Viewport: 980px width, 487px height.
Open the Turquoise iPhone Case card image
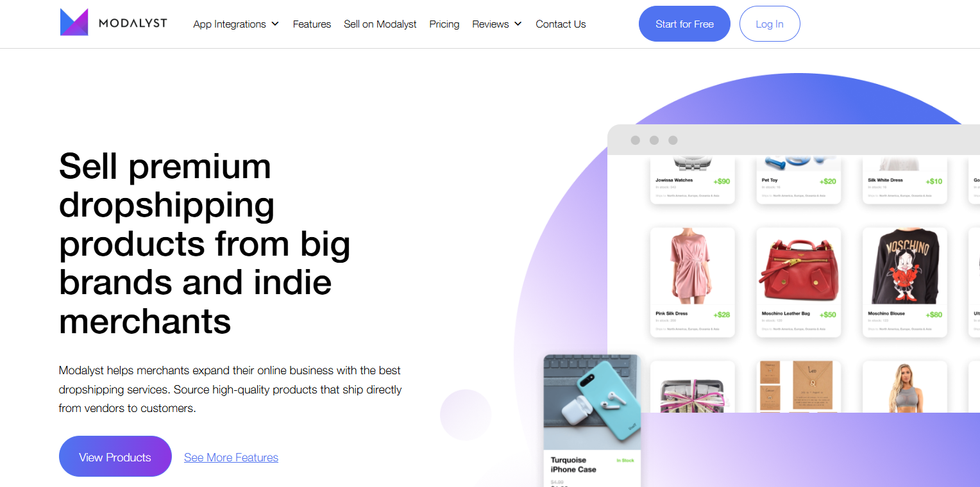[x=592, y=402]
